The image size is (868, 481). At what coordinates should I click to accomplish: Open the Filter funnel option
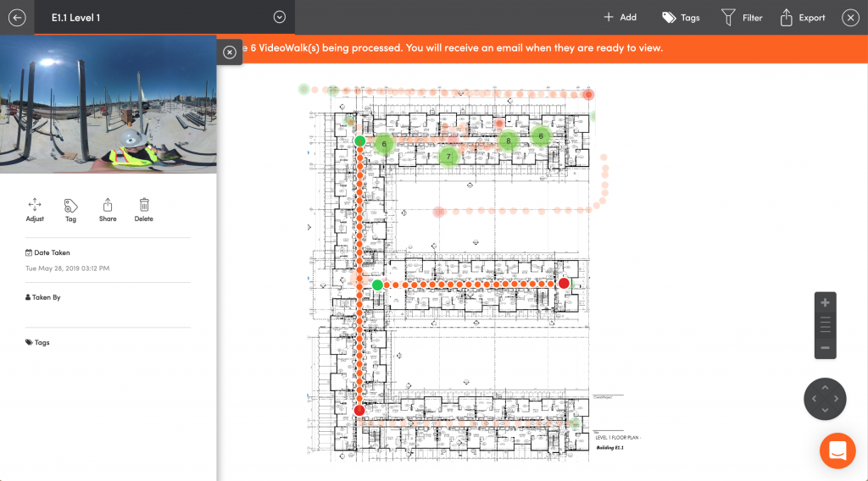[x=742, y=18]
